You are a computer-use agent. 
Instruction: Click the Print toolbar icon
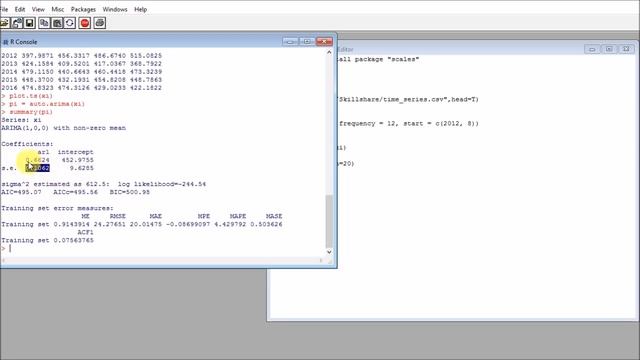pos(100,23)
